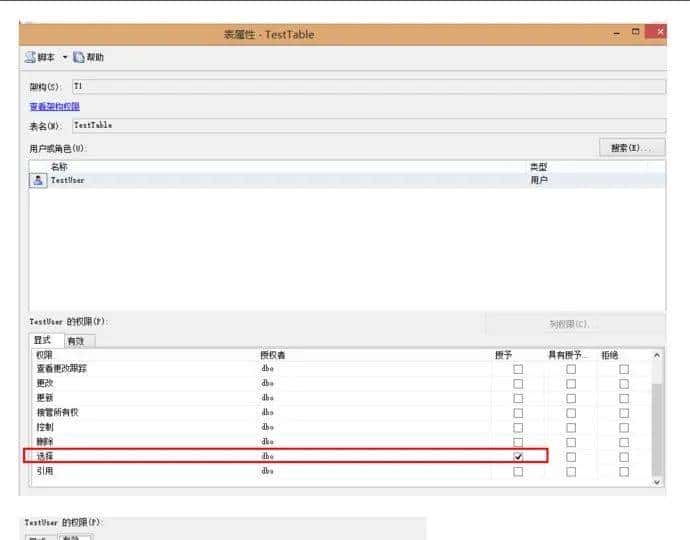The image size is (690, 540).
Task: Open the dropdown arrow next to 脚本
Action: coord(65,57)
